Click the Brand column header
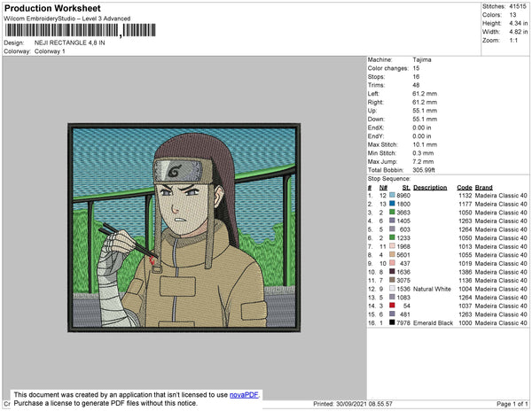The height and width of the screenshot is (411, 532). point(483,188)
